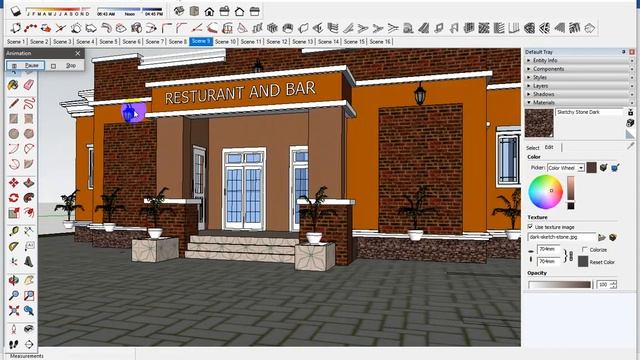640x360 pixels.
Task: Switch to Iso standard view
Action: pos(179,11)
